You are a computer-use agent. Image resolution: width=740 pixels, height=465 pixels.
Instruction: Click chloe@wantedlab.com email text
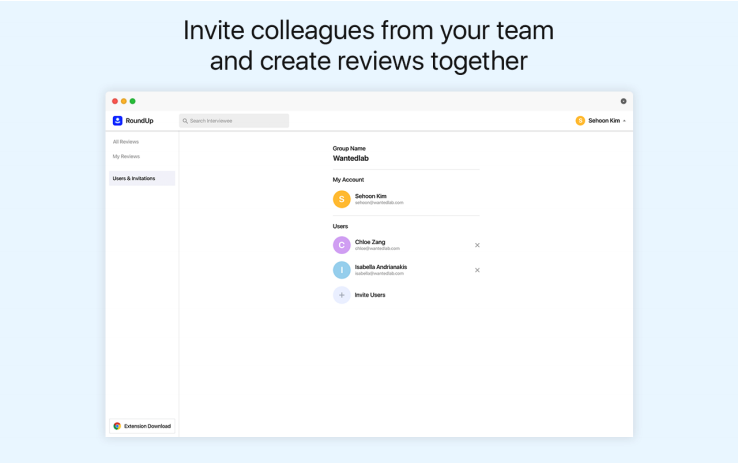point(378,249)
